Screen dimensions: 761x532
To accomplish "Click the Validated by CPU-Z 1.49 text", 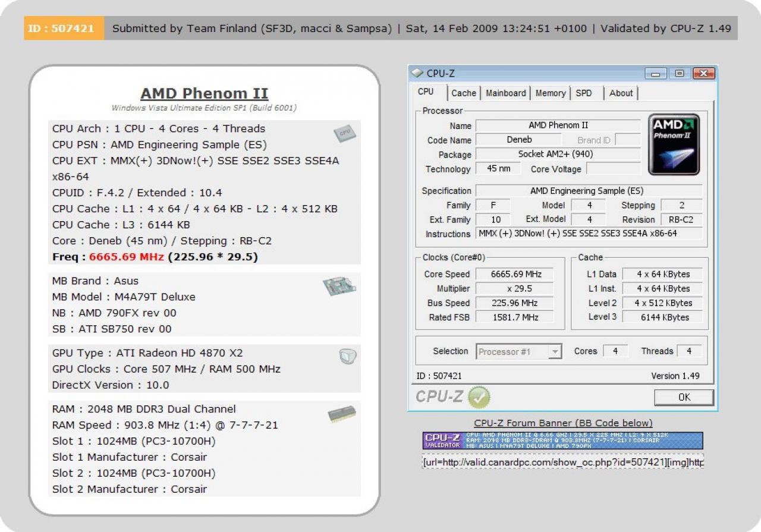I will click(666, 28).
